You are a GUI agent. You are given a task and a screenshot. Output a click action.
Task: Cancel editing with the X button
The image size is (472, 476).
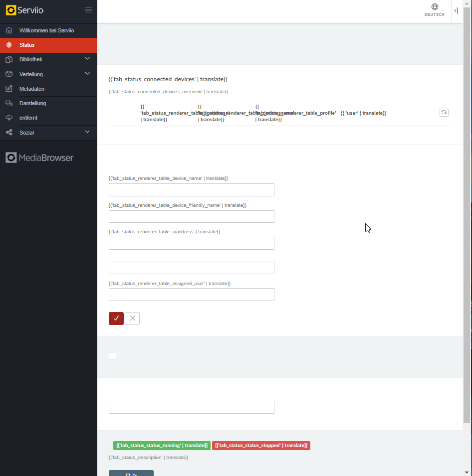point(132,318)
